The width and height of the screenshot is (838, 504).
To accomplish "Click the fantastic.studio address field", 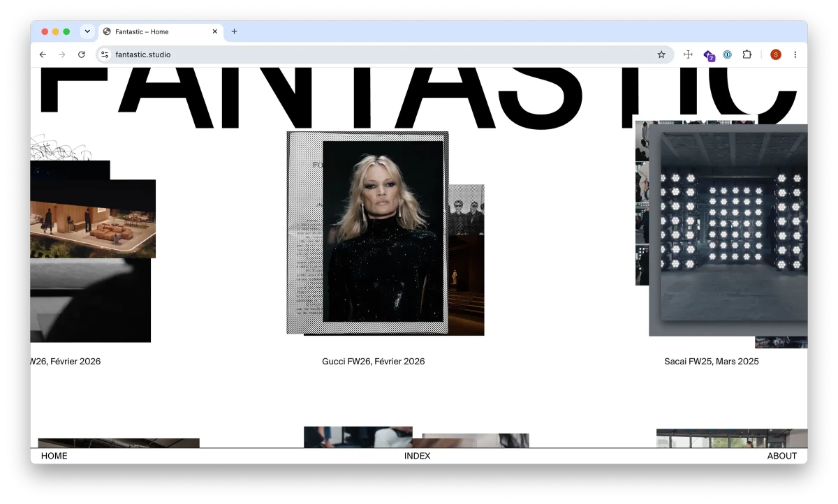I will pos(384,54).
